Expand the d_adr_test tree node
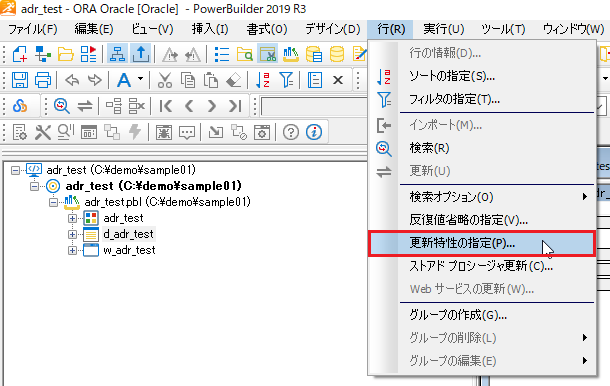 click(x=72, y=234)
